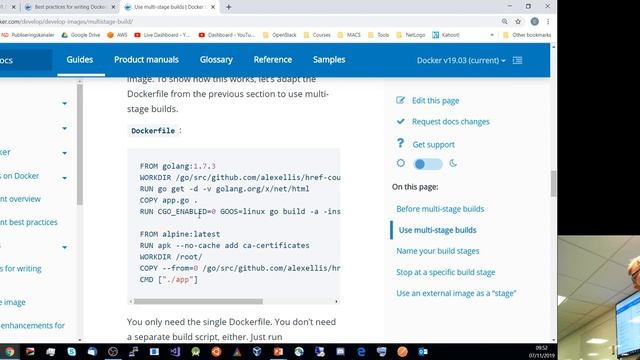Open the OpenStack bookmarks folder
640x360 pixels.
[280, 35]
